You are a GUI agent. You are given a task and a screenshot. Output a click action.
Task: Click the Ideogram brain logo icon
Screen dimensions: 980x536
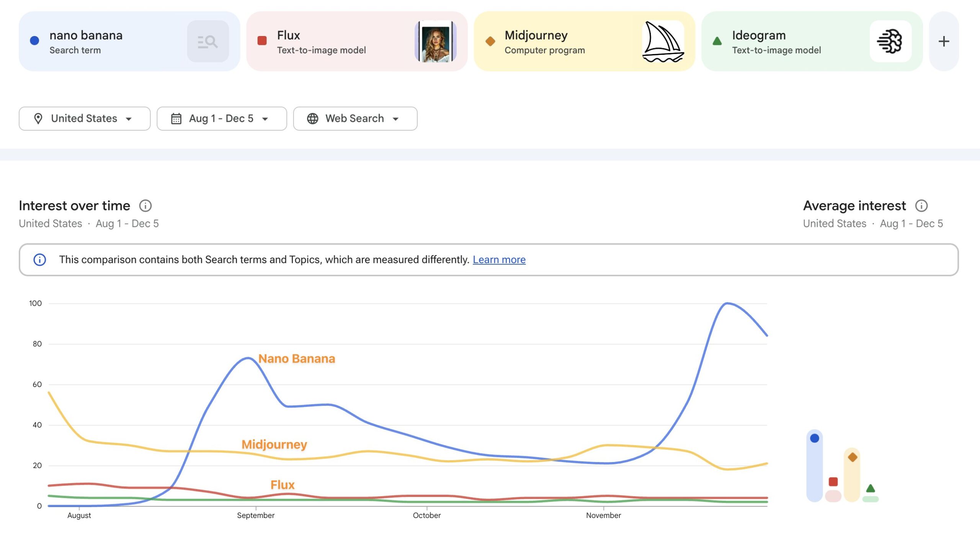coord(890,41)
